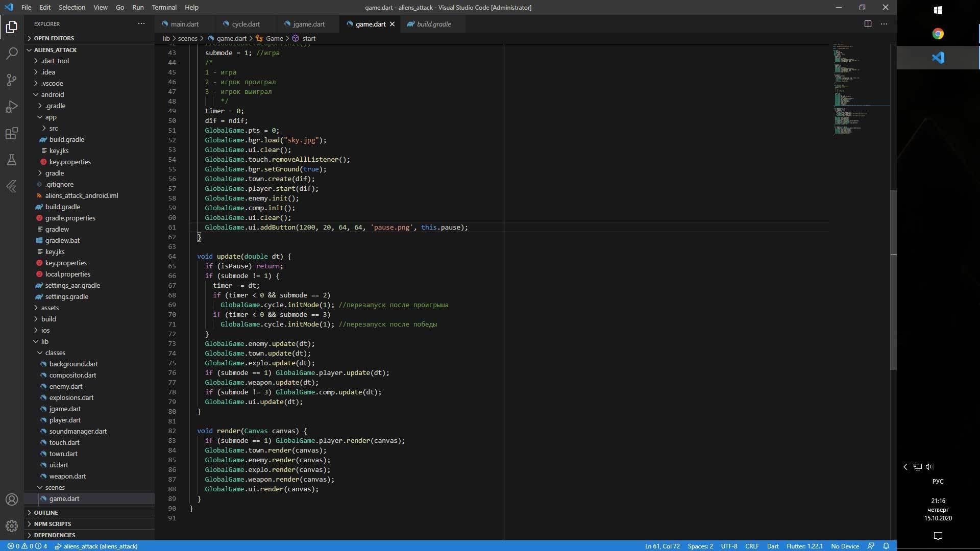Image resolution: width=980 pixels, height=551 pixels.
Task: Expand the NPM SCRIPTS section
Action: pos(52,524)
